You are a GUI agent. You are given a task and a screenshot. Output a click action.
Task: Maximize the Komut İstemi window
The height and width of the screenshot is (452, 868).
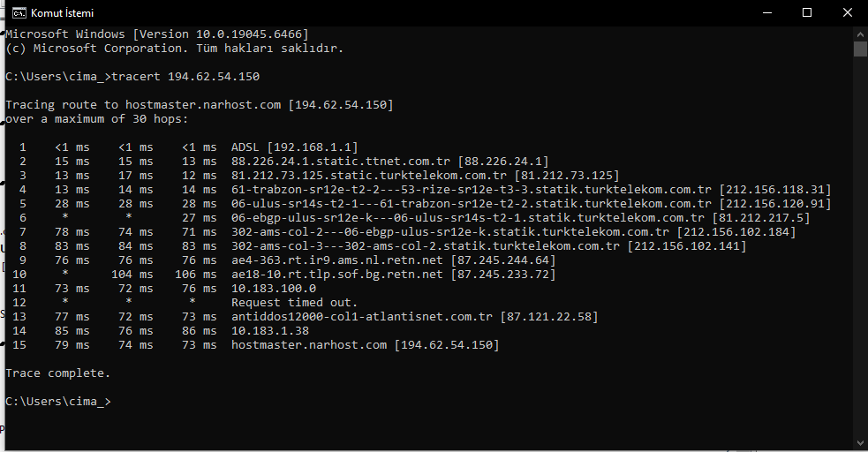(x=807, y=12)
